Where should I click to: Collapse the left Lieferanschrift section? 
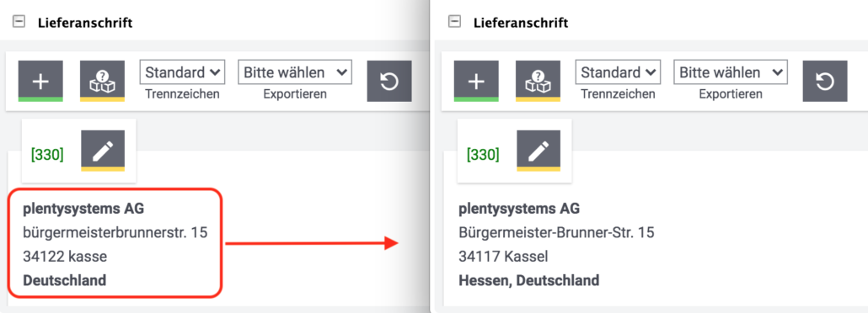pyautogui.click(x=19, y=23)
